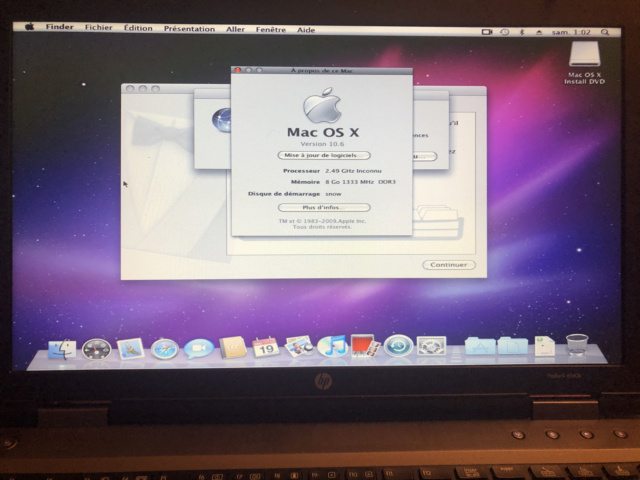Open the Présentation menu
The height and width of the screenshot is (480, 640).
click(189, 29)
